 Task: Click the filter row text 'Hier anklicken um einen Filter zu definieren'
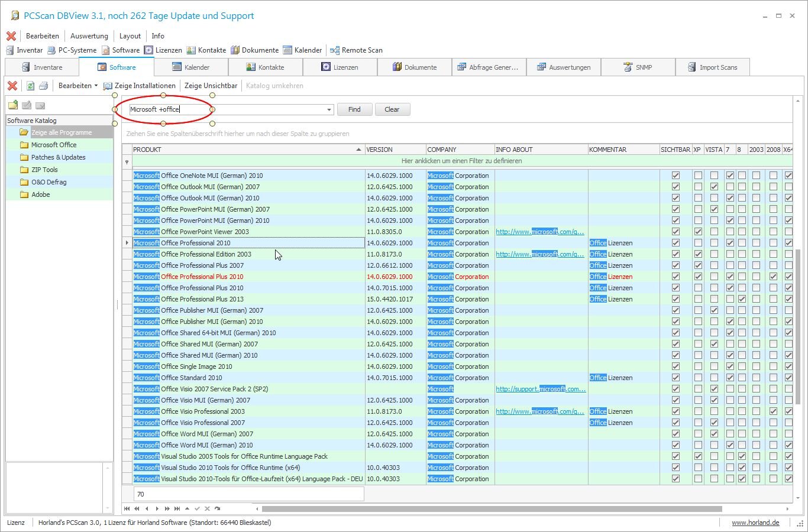(x=461, y=161)
